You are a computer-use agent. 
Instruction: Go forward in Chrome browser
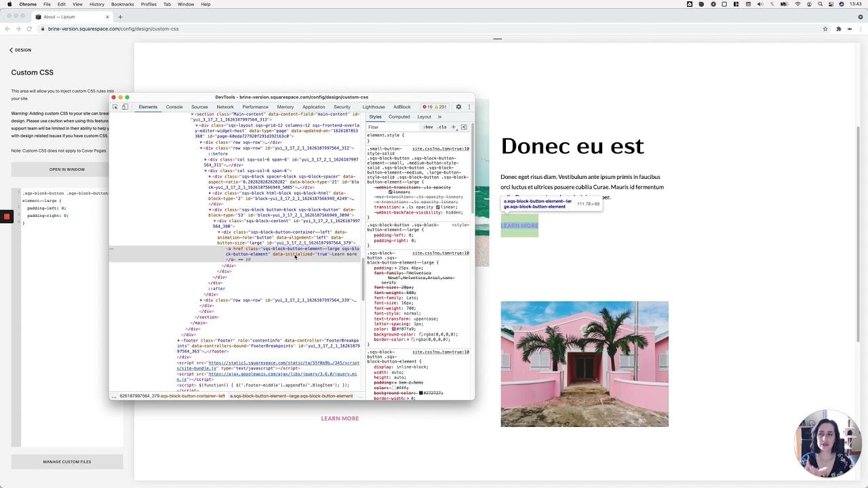(18, 28)
